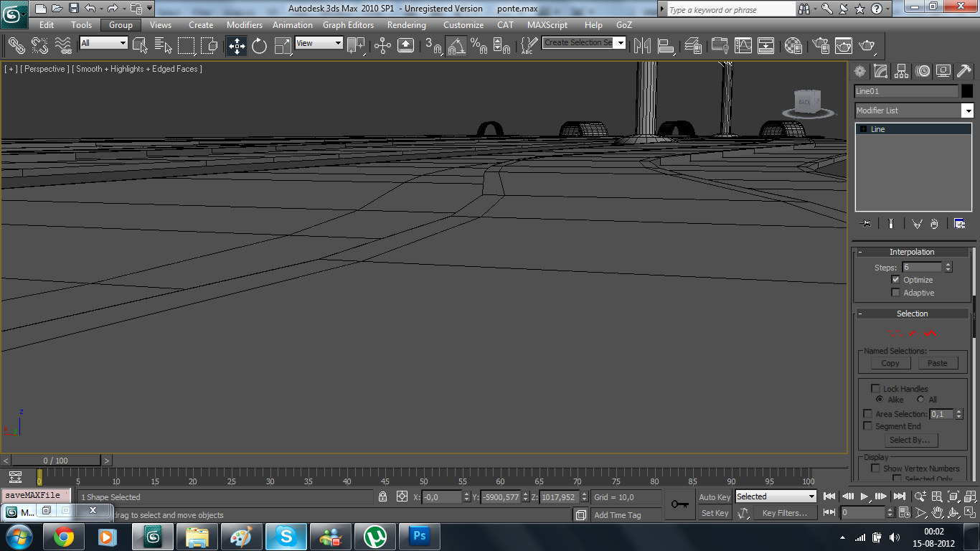Activate the Select and Uniform Scale tool
Screen dimensions: 980x551
pyautogui.click(x=283, y=45)
